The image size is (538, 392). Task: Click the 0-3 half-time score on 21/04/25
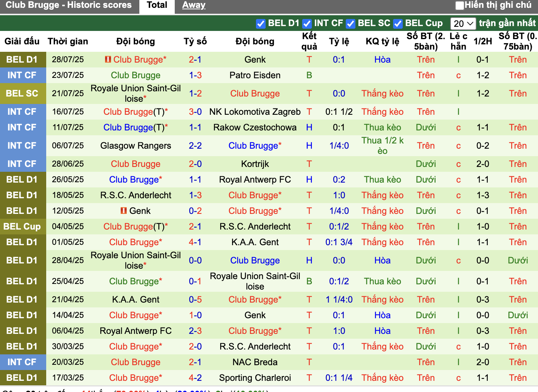coord(483,300)
